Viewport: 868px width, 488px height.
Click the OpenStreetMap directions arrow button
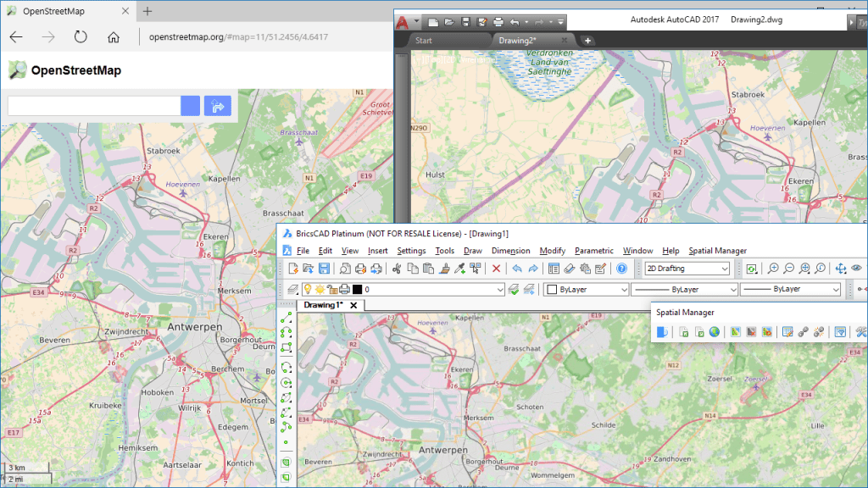[x=218, y=106]
